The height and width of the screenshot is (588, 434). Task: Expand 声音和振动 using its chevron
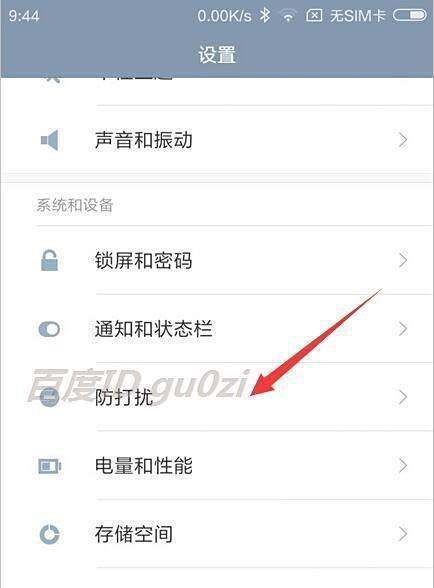coord(403,140)
